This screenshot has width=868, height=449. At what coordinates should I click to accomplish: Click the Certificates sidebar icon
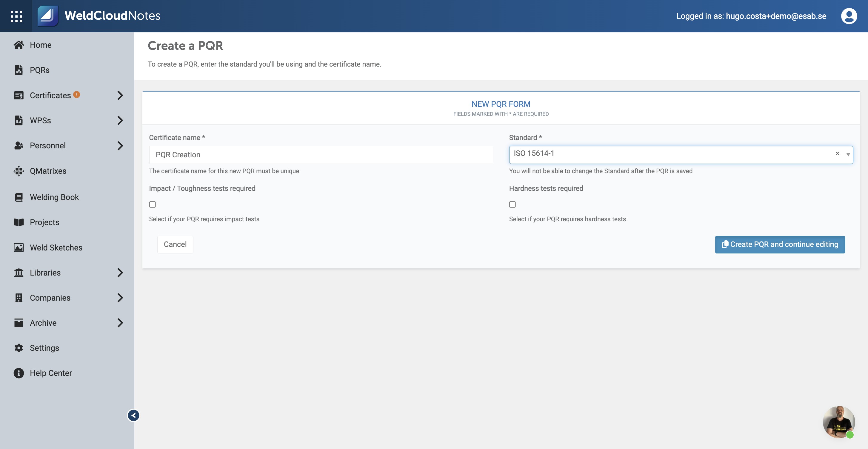pyautogui.click(x=19, y=96)
